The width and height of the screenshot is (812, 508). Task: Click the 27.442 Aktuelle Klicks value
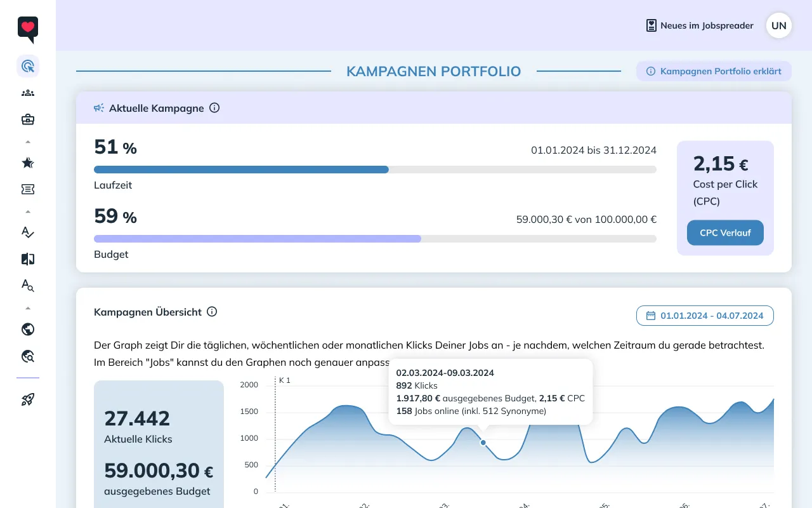pos(137,418)
